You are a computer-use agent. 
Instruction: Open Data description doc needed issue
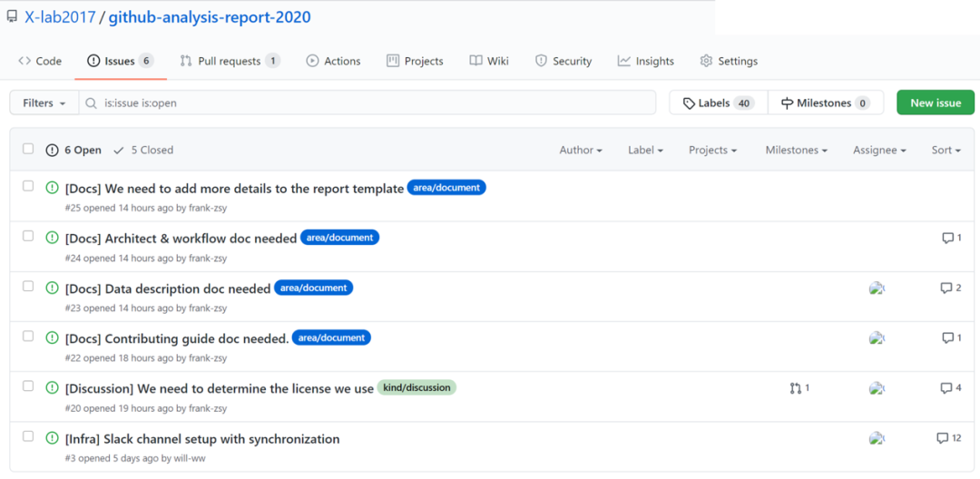(x=168, y=288)
